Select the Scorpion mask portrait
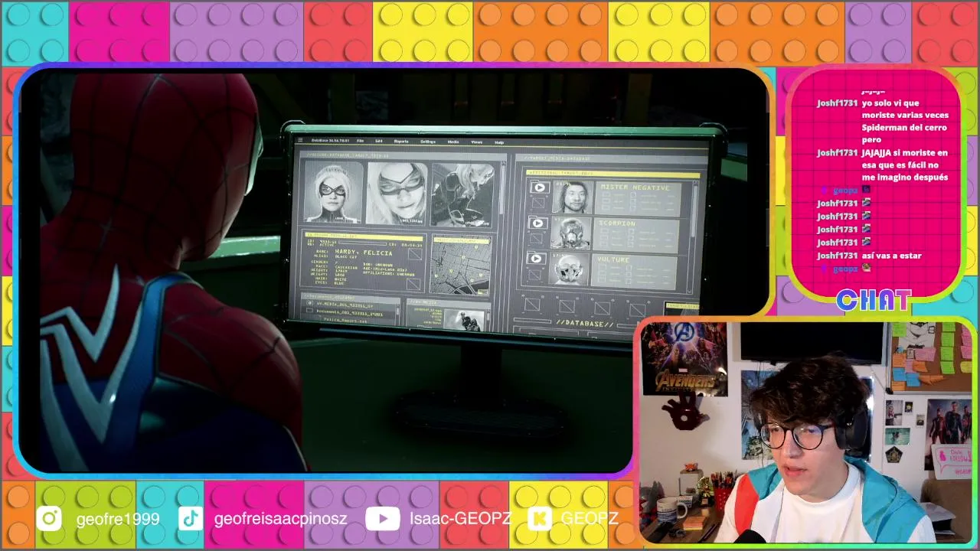 [x=570, y=233]
